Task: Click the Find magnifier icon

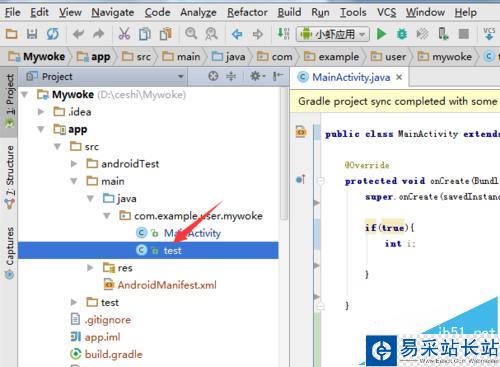Action: tap(191, 33)
